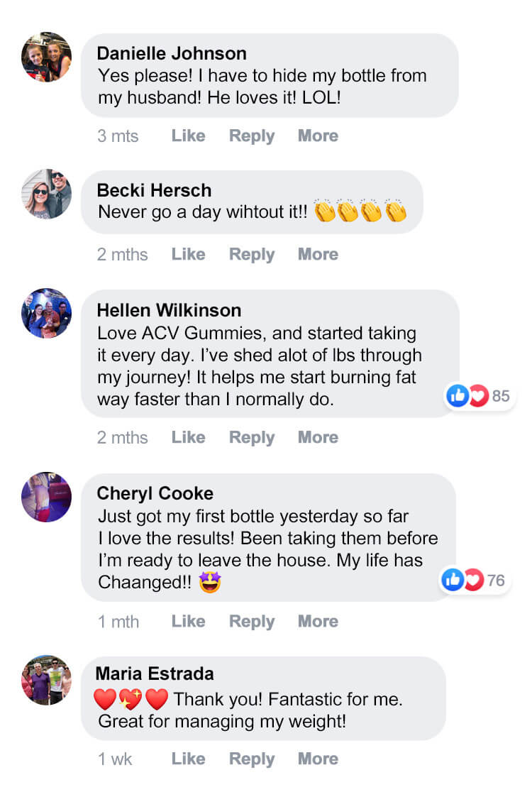This screenshot has width=532, height=787.
Task: Click the red heart emojis in Maria's comment
Action: point(131,700)
